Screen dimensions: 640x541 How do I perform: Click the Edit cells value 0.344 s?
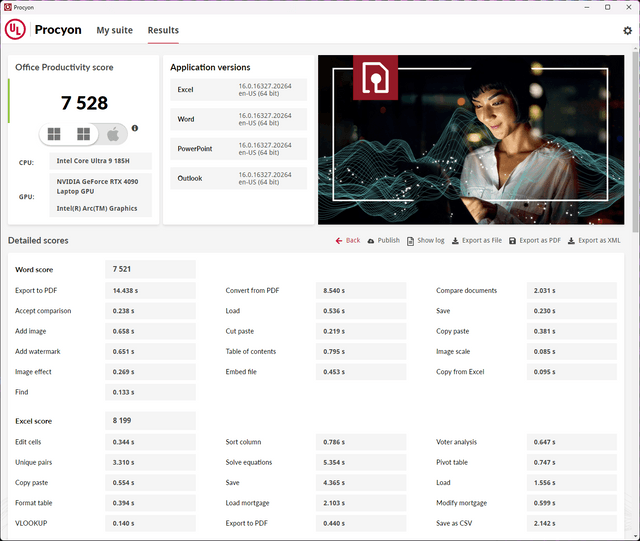(150, 442)
